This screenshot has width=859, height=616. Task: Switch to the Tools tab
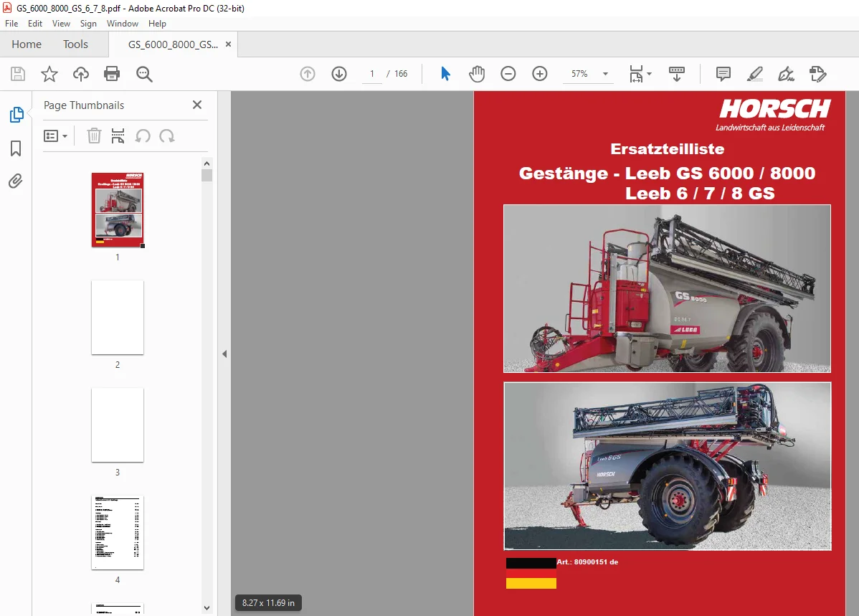pos(75,44)
